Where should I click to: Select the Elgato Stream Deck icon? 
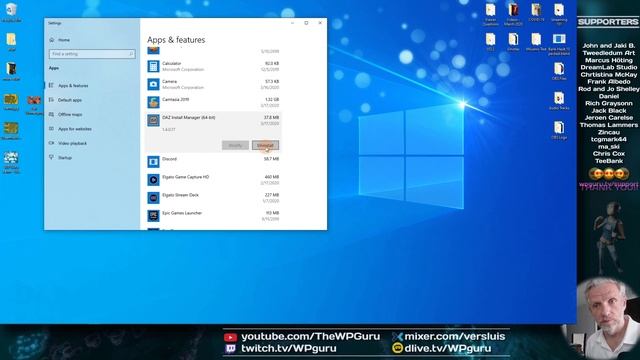coord(153,198)
